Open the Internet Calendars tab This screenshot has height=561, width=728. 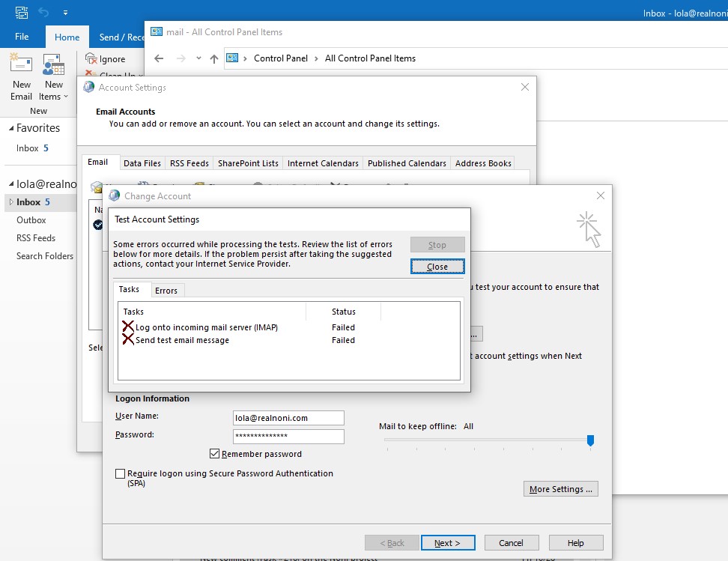click(x=323, y=163)
